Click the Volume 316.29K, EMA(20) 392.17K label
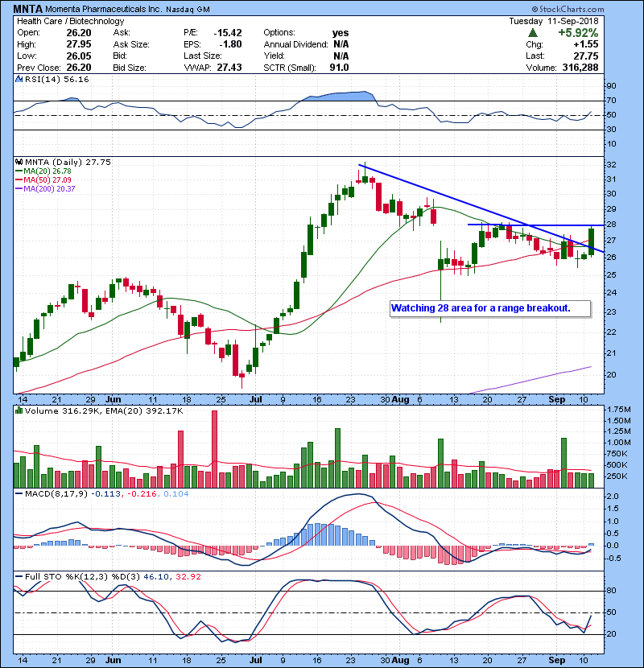 coord(104,410)
